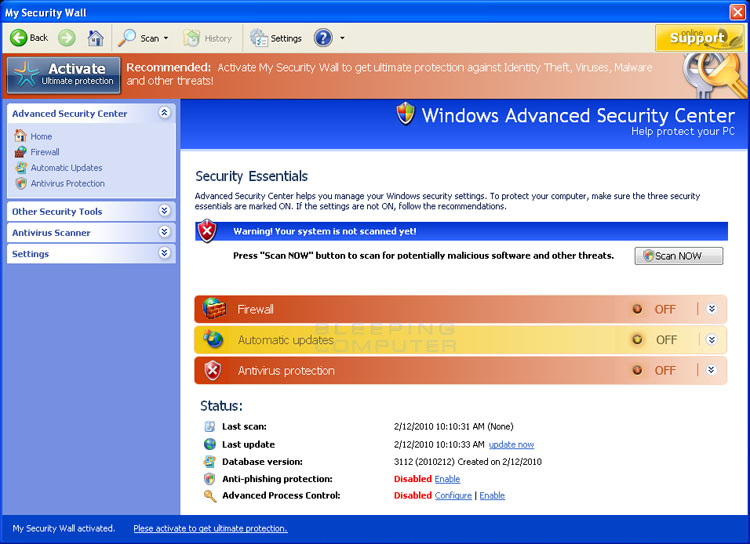Click the Database version icon
Screen dimensions: 750x544
210,461
